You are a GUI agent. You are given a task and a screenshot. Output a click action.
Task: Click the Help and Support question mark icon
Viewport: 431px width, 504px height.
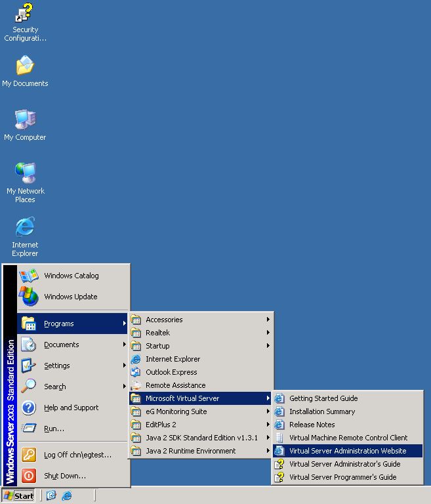coord(29,408)
